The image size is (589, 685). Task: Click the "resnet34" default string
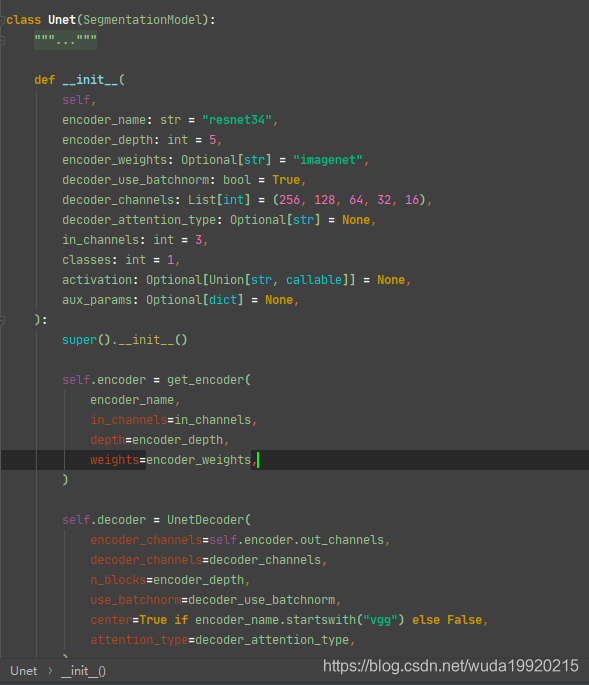pos(237,120)
